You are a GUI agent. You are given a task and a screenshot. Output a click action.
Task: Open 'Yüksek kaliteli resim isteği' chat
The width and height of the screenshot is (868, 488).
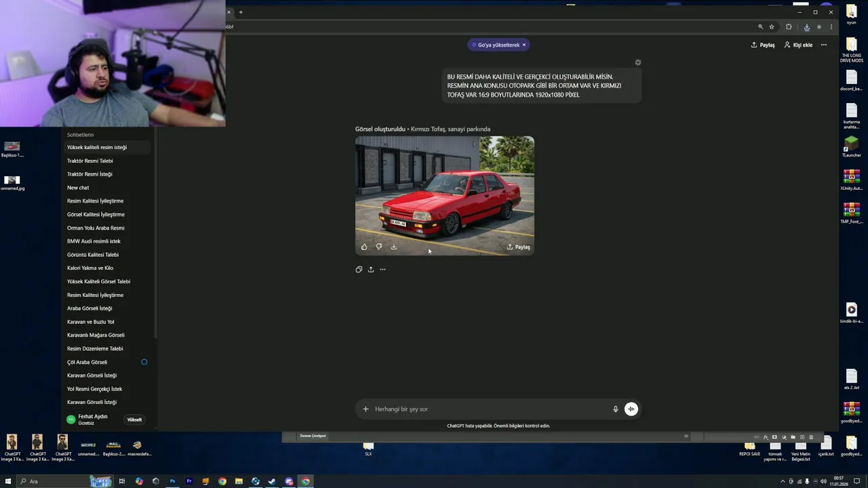point(107,147)
